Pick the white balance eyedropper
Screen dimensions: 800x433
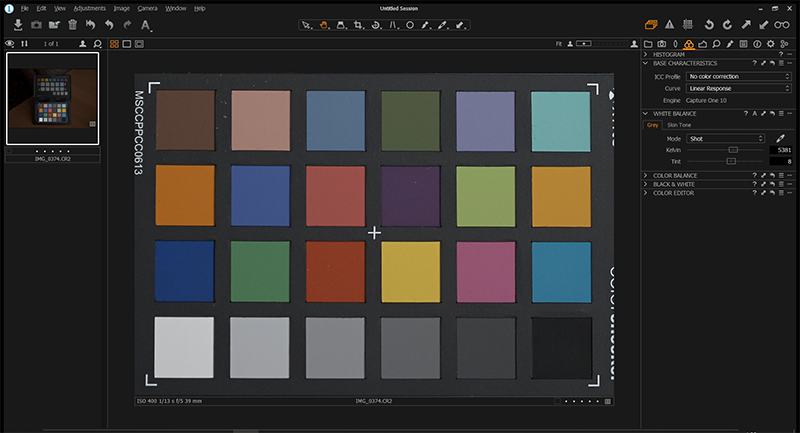pyautogui.click(x=779, y=137)
